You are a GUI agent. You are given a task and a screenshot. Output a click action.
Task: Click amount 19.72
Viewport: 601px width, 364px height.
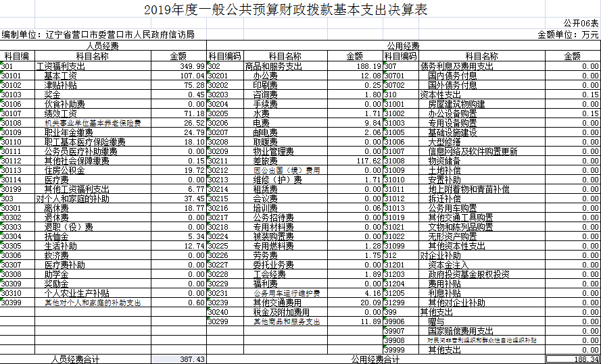(x=179, y=170)
